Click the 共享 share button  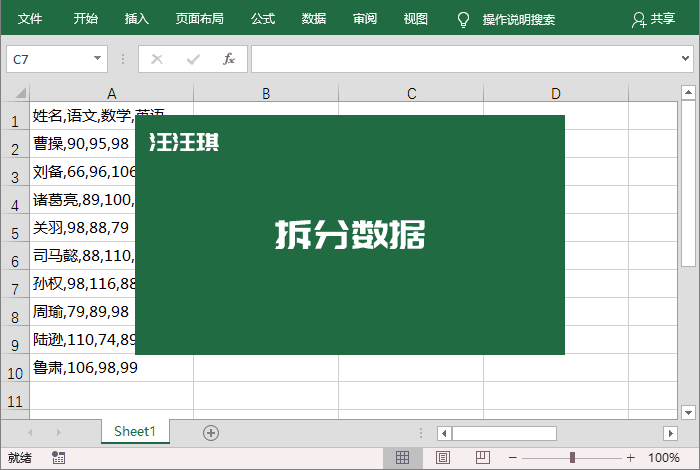pos(653,19)
